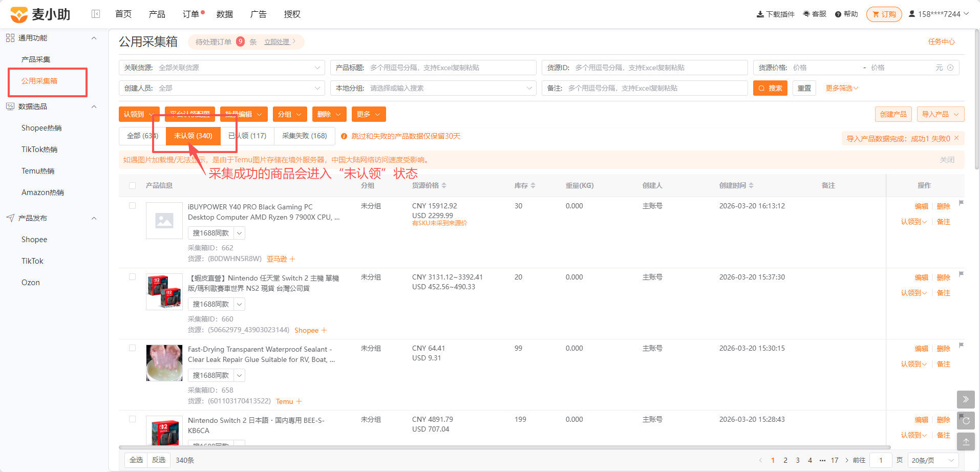Image resolution: width=980 pixels, height=472 pixels.
Task: Open the 批量编辑 dropdown button
Action: 244,114
